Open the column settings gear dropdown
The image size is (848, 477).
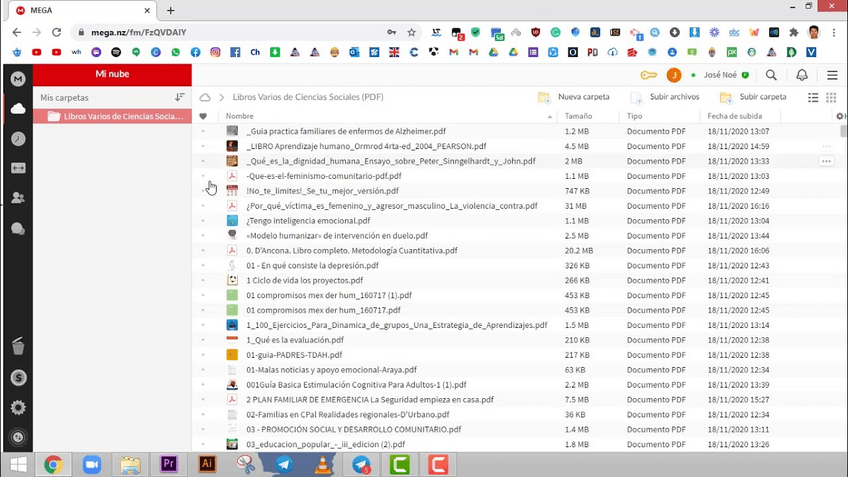tap(840, 116)
